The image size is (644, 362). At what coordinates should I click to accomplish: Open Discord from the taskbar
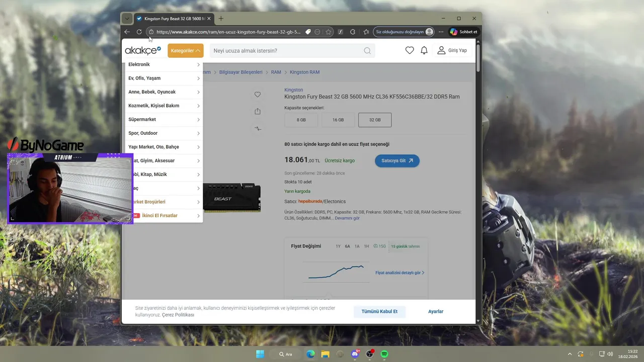click(355, 354)
